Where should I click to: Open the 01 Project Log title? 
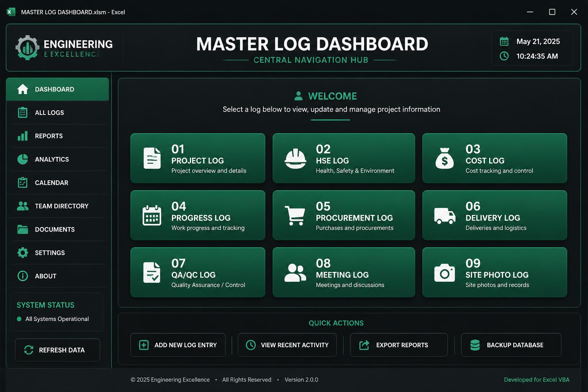pyautogui.click(x=198, y=161)
